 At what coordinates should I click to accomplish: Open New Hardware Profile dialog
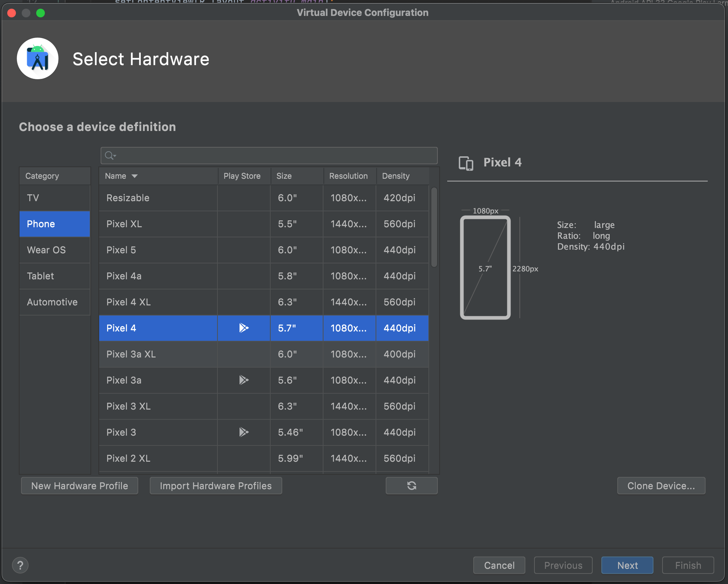click(80, 486)
